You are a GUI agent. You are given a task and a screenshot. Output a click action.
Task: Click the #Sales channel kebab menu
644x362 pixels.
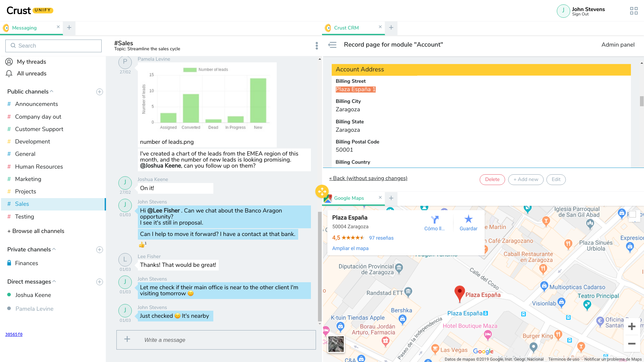pos(317,46)
